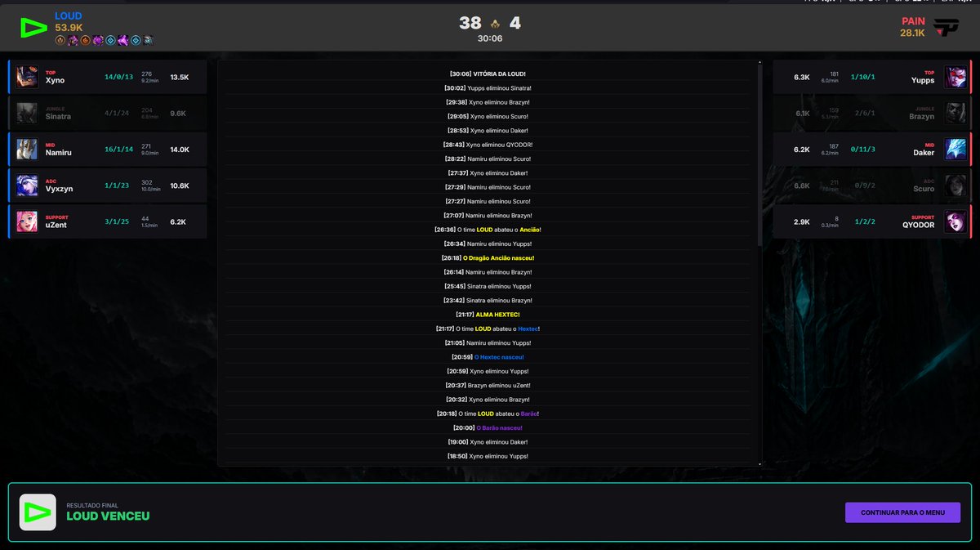Click the gold kills icon between scores 38 and 4

pos(495,24)
